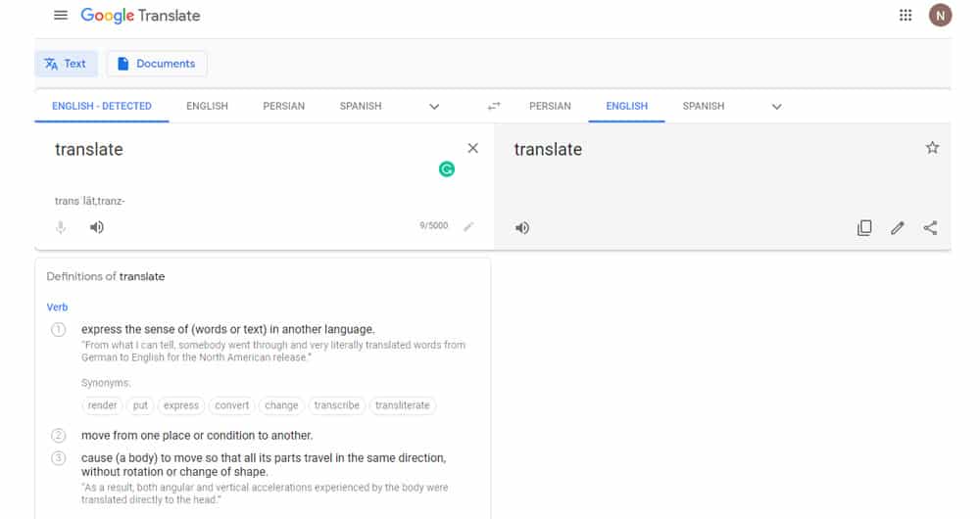Share the translation
The width and height of the screenshot is (980, 519).
click(x=930, y=228)
